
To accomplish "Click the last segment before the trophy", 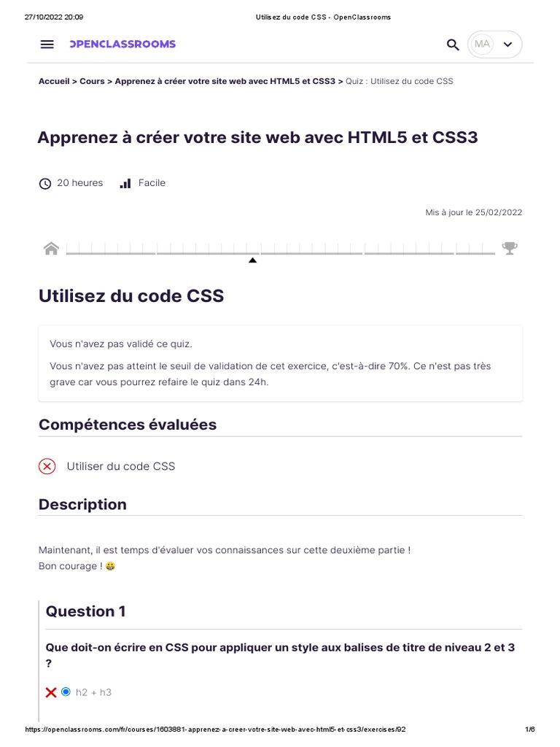I will click(x=475, y=249).
